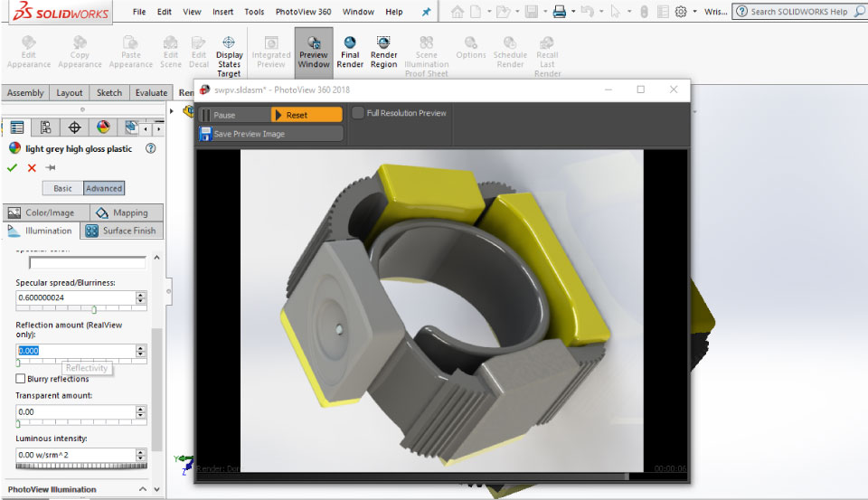Pin the appearance property panel

pos(51,167)
